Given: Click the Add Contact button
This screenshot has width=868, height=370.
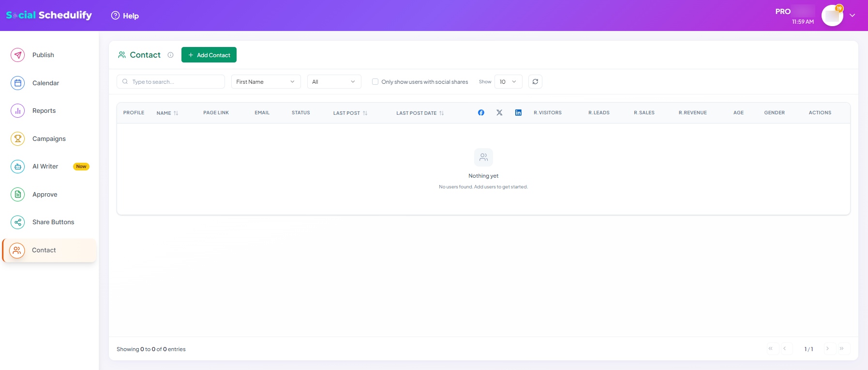Looking at the screenshot, I should tap(209, 55).
